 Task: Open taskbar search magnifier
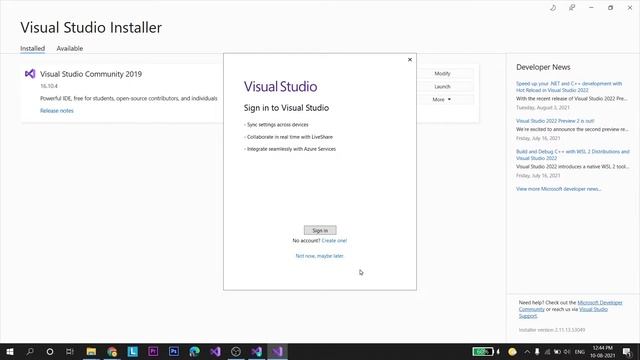30,351
